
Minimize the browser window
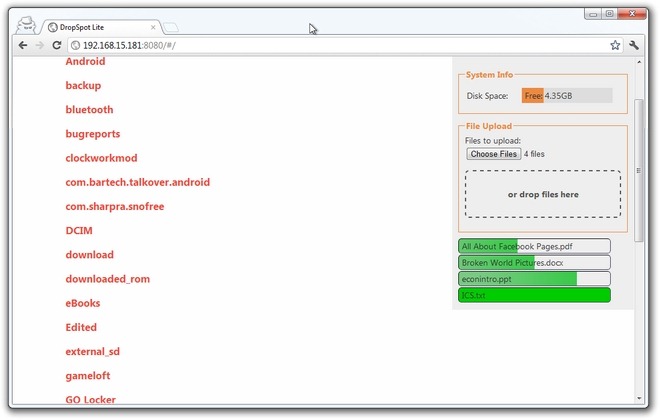click(593, 14)
